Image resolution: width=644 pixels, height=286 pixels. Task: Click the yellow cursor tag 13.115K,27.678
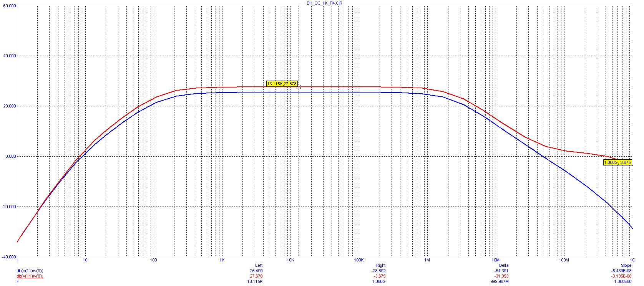coord(282,84)
